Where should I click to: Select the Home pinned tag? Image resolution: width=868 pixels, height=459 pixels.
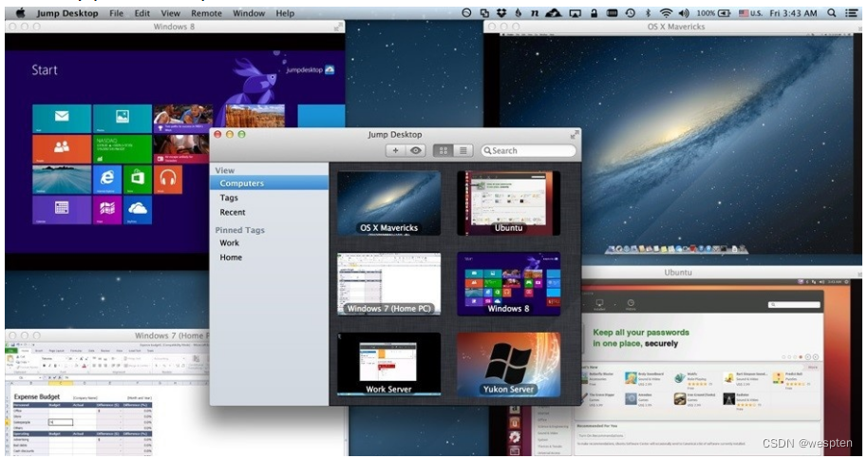tap(231, 258)
